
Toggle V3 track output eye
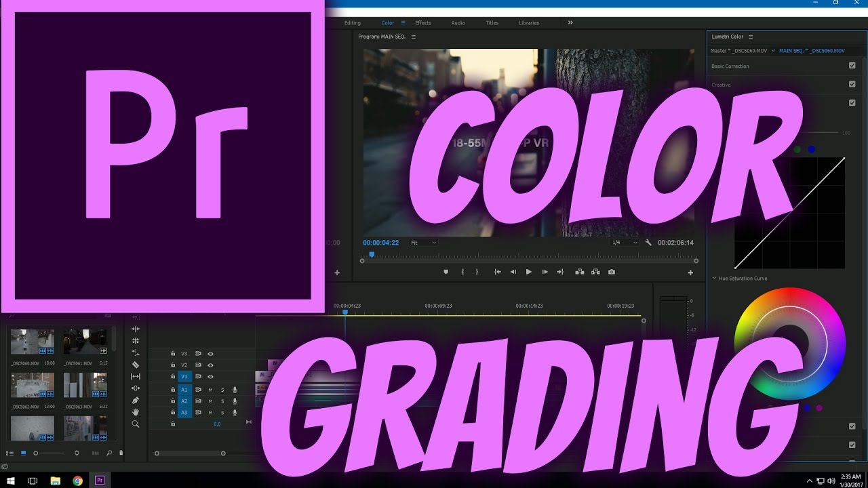[210, 354]
